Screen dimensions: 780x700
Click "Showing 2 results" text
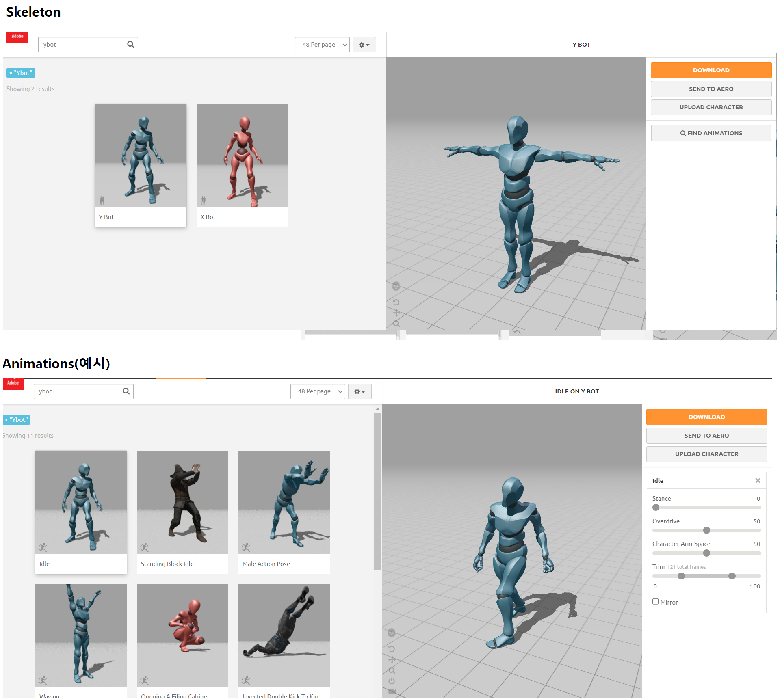(30, 89)
